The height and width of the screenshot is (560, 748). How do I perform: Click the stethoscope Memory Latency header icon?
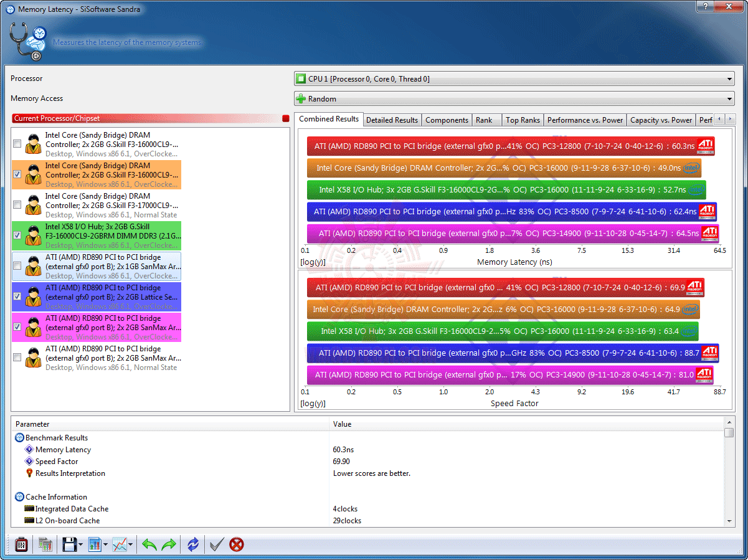[28, 42]
